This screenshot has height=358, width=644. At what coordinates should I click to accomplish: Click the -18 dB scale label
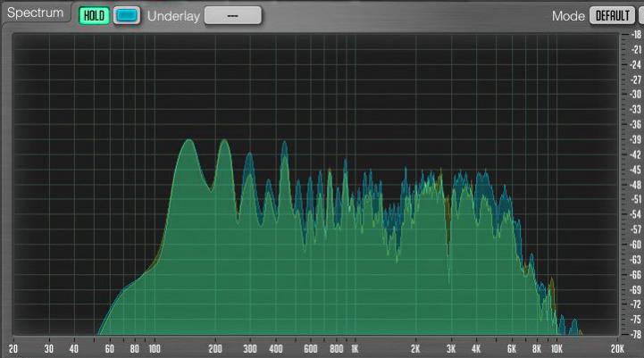[636, 35]
